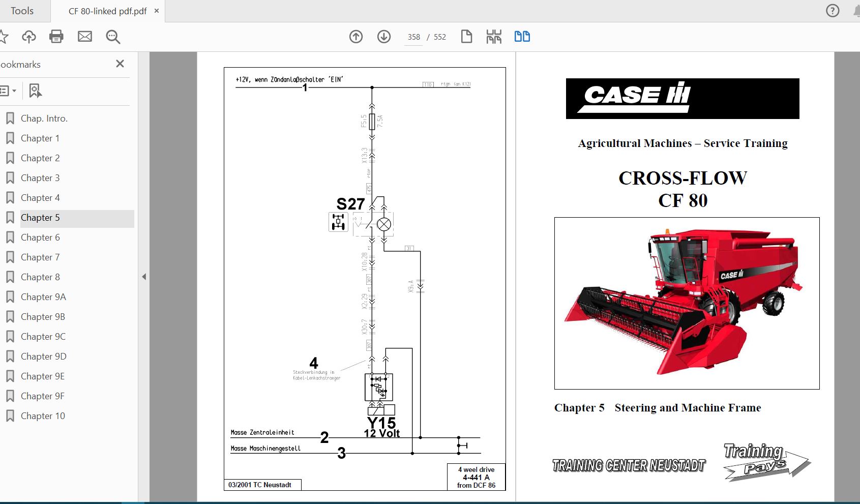Click the 'Masse Maschinengestell' line label
The height and width of the screenshot is (504, 860).
(x=265, y=449)
